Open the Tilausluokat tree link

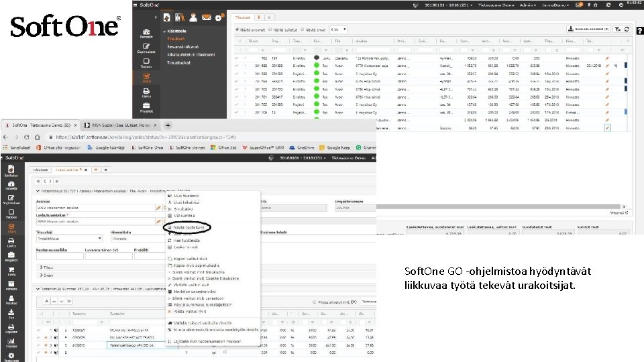click(x=178, y=63)
